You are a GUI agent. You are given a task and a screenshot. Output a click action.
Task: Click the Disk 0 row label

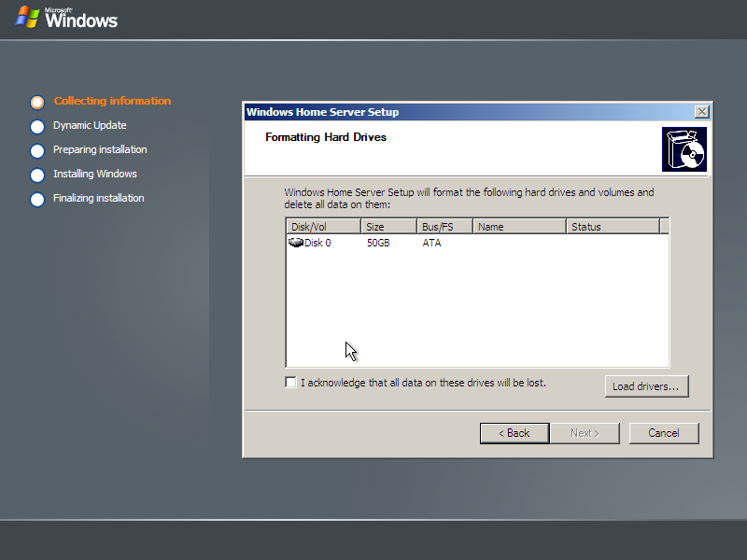[317, 243]
